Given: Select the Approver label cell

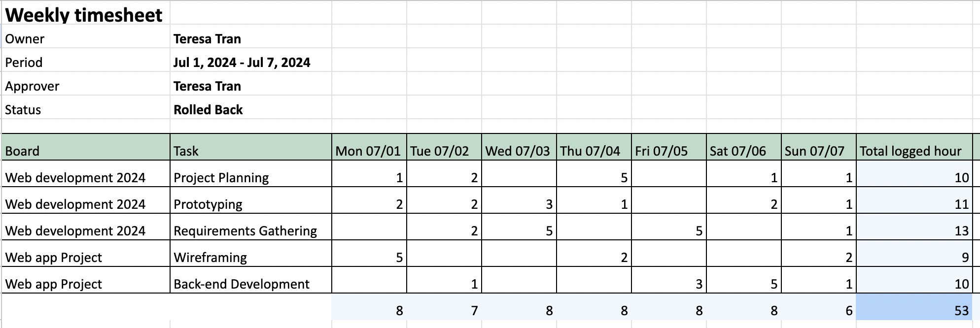Looking at the screenshot, I should [x=32, y=86].
